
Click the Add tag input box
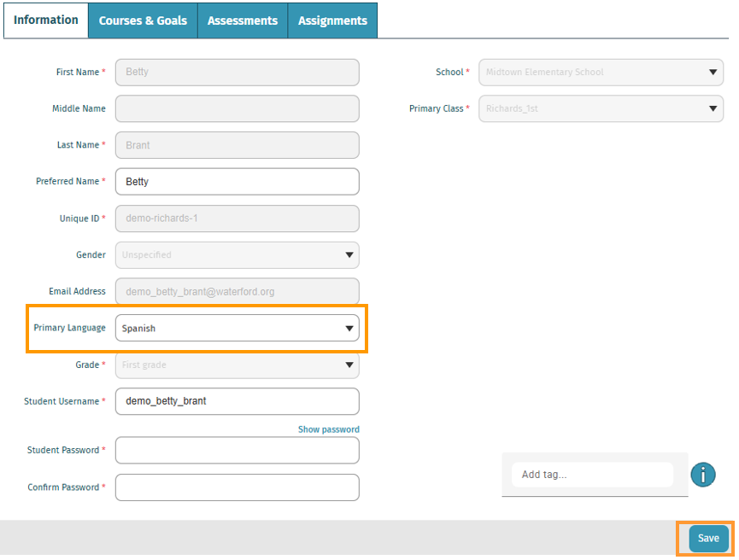click(x=592, y=475)
